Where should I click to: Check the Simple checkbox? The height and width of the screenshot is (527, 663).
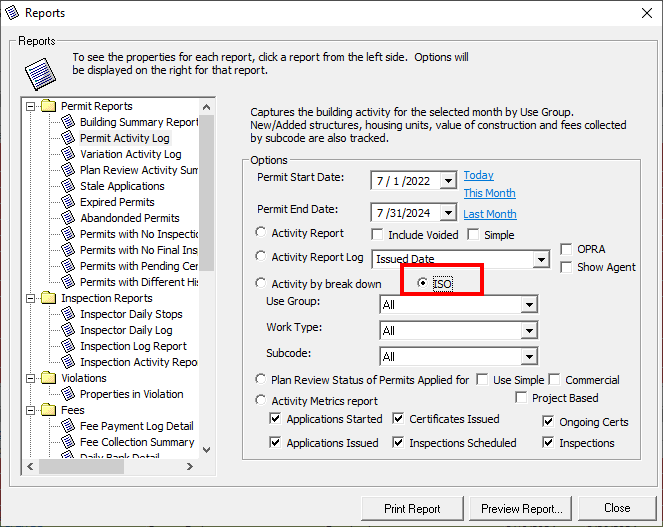pyautogui.click(x=473, y=235)
